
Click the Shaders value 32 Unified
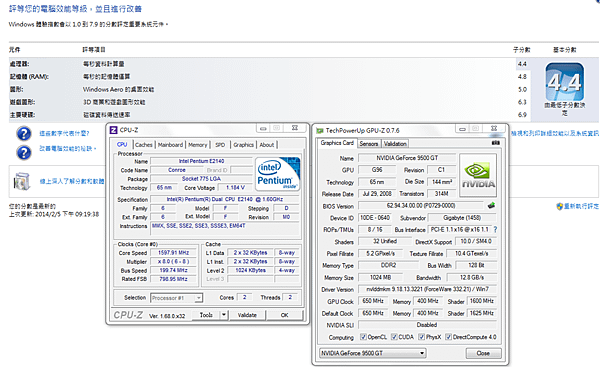[385, 241]
